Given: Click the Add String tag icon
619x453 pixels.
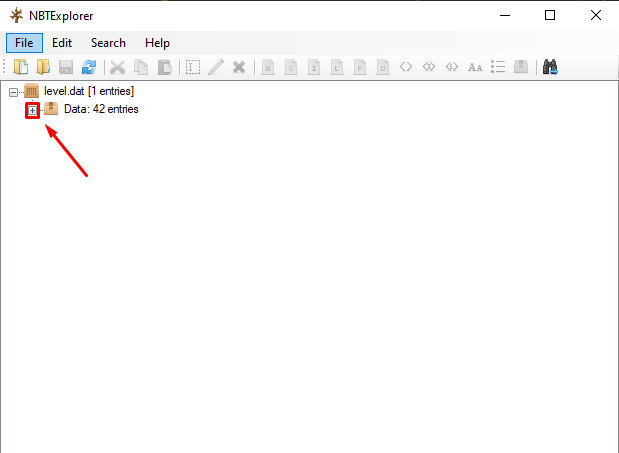Looking at the screenshot, I should pos(475,67).
